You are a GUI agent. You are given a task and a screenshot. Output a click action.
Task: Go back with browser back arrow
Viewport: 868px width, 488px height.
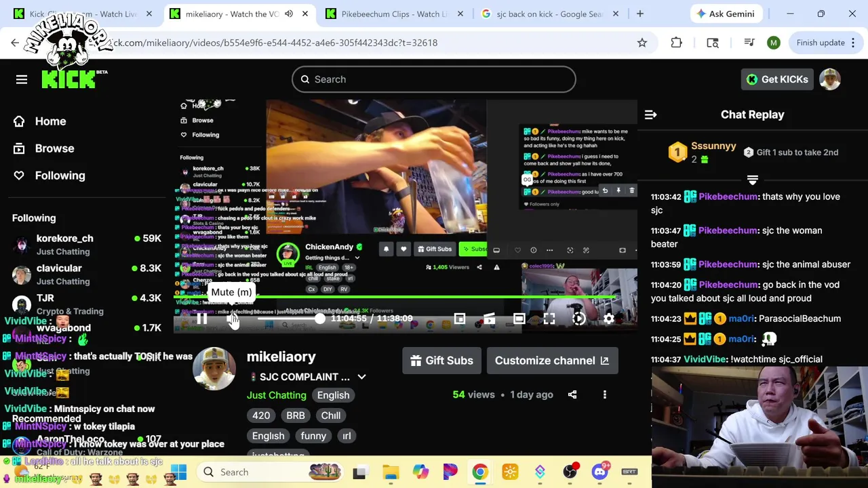pos(15,43)
